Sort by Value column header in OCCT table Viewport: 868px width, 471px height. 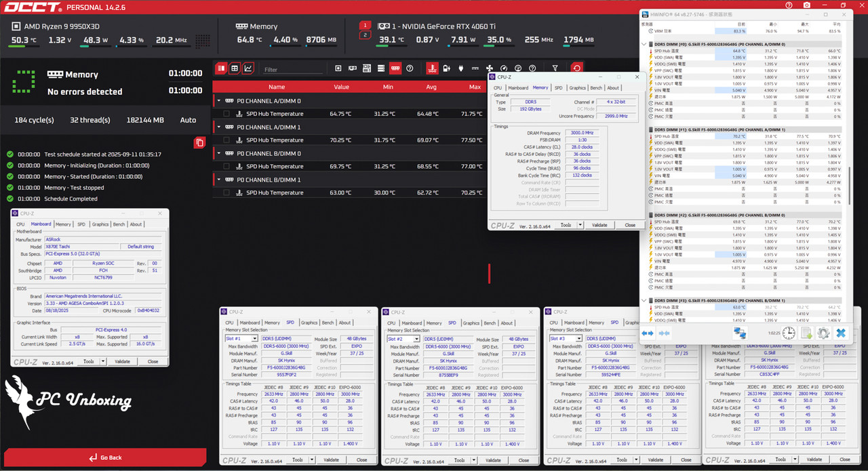(341, 87)
